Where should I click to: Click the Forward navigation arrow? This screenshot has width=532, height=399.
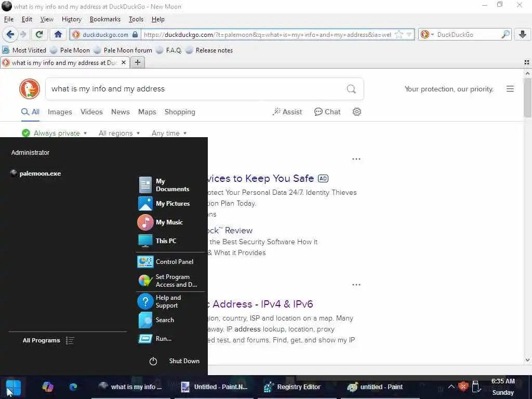click(23, 34)
